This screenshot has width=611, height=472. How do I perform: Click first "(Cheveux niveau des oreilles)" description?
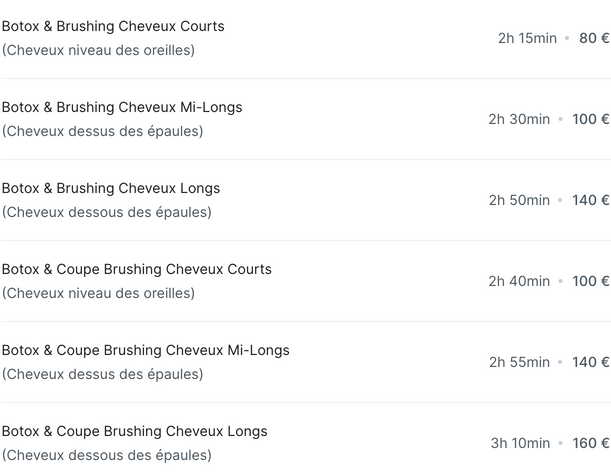point(98,50)
